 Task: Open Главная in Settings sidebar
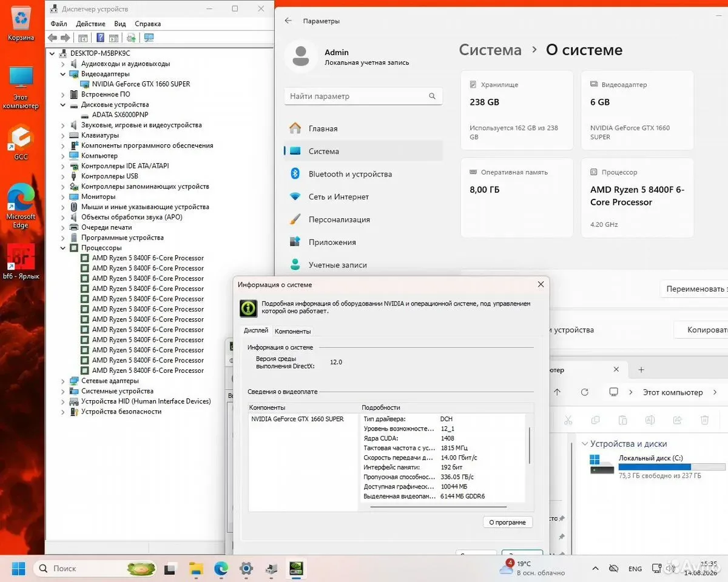pos(363,129)
